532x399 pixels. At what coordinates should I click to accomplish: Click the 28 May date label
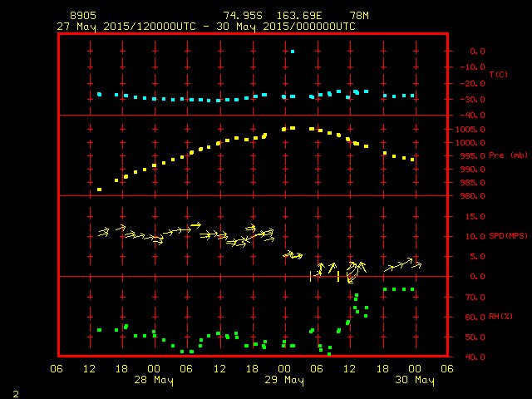(154, 380)
